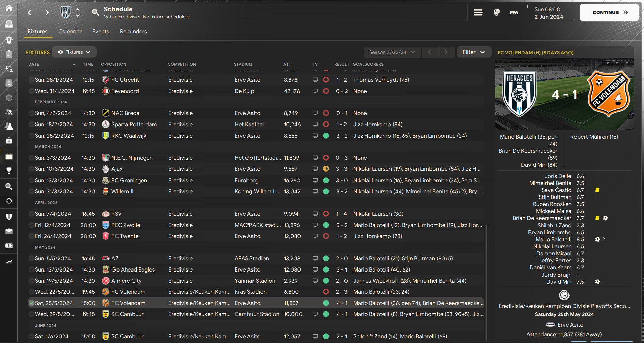644x343 pixels.
Task: Toggle selection circle for NAC Breda row
Action: click(x=31, y=113)
